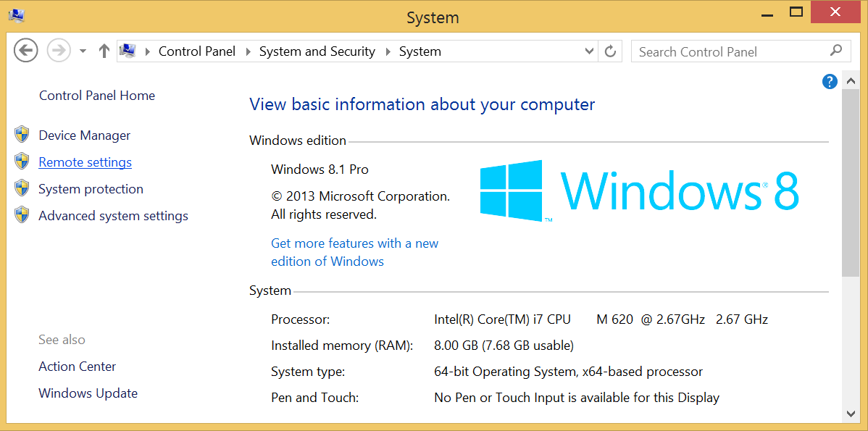The image size is (868, 431).
Task: Maximize the System window
Action: (796, 12)
